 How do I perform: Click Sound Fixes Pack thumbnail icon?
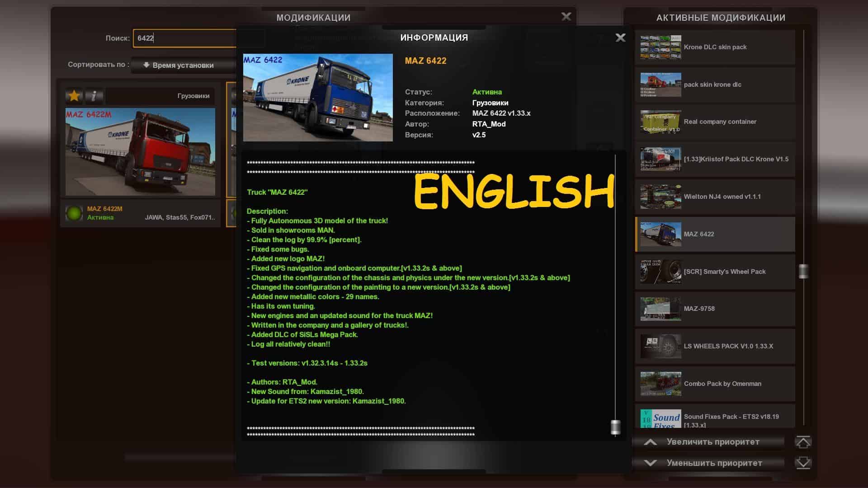[660, 418]
